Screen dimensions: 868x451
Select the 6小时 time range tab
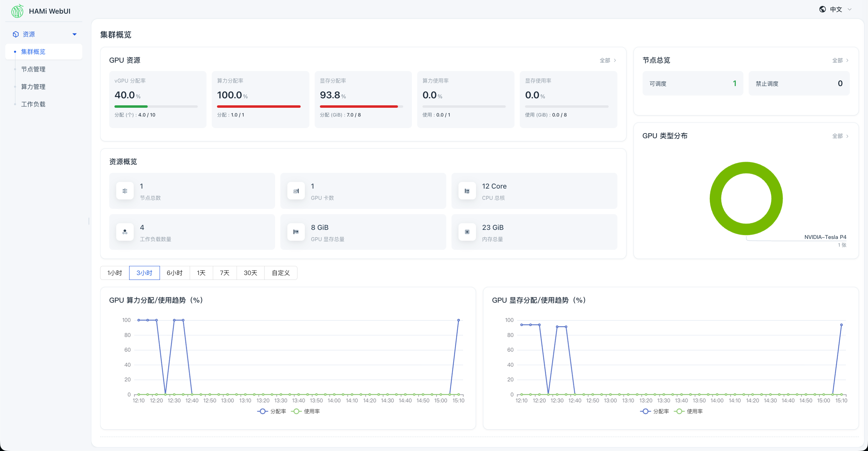(175, 273)
